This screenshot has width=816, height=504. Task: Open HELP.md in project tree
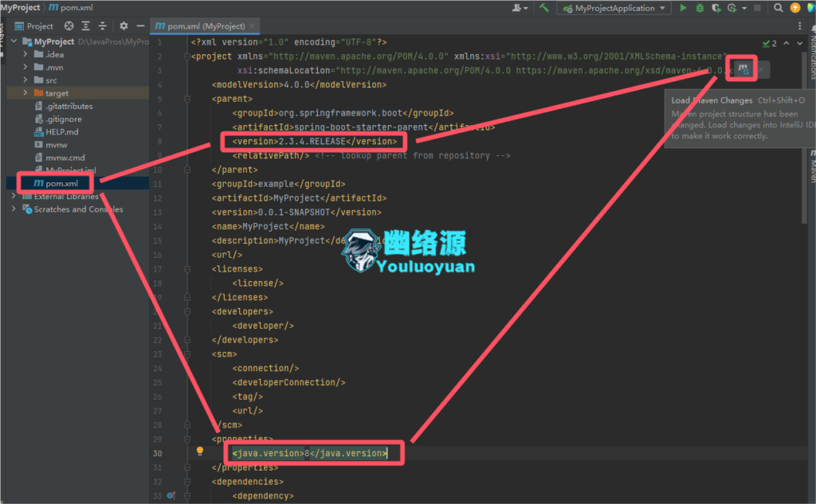(x=61, y=131)
